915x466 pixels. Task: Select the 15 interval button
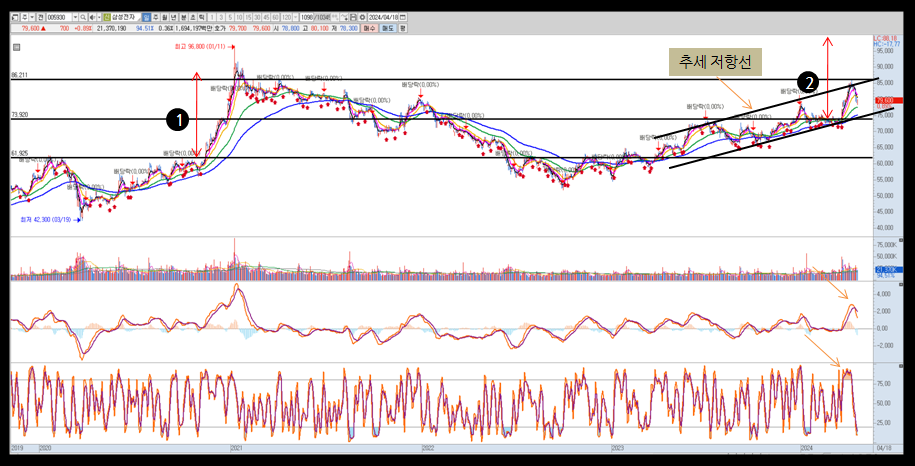(248, 17)
